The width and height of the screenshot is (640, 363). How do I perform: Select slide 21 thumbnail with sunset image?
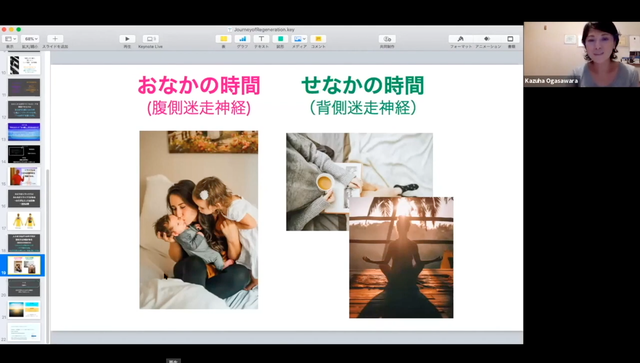point(24,310)
